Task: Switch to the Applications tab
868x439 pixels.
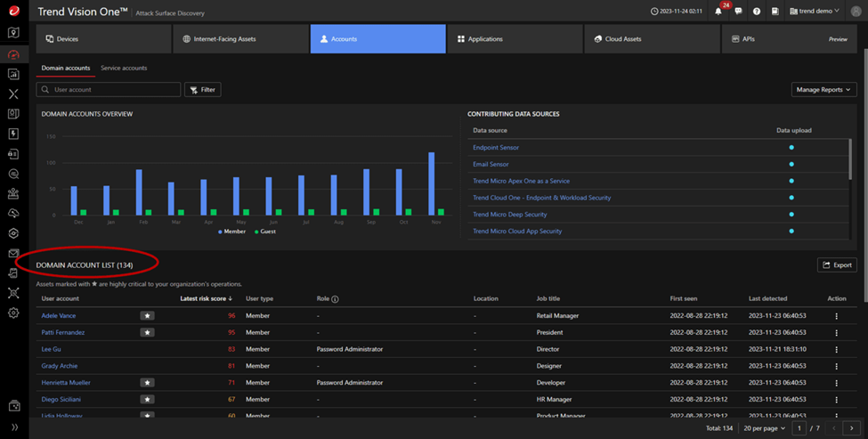Action: coord(515,39)
